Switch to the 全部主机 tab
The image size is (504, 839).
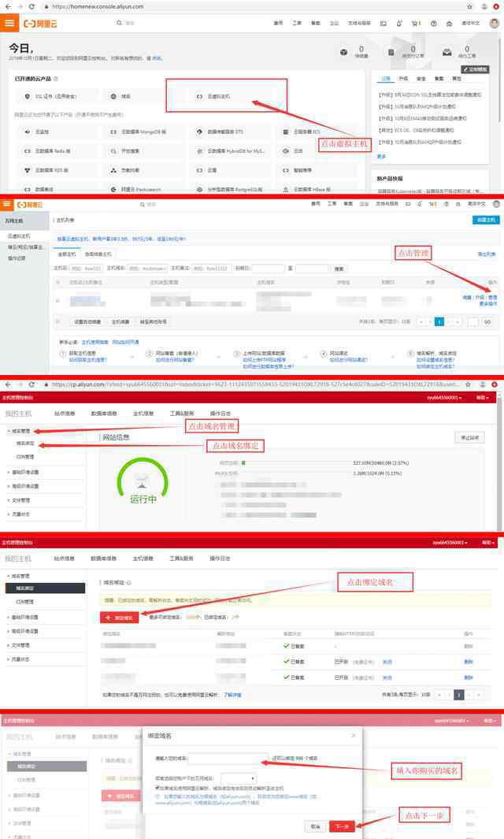tap(66, 254)
